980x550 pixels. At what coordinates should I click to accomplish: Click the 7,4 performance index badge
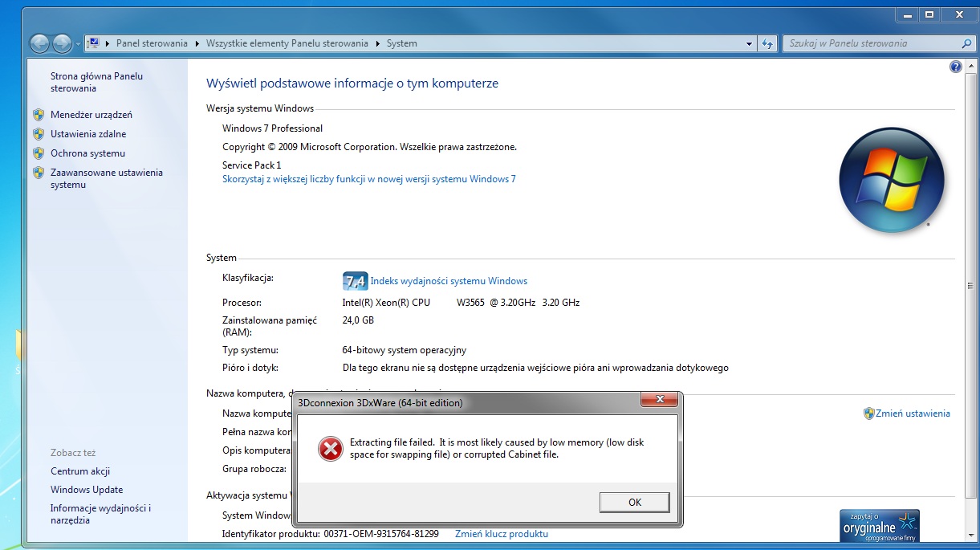[355, 281]
